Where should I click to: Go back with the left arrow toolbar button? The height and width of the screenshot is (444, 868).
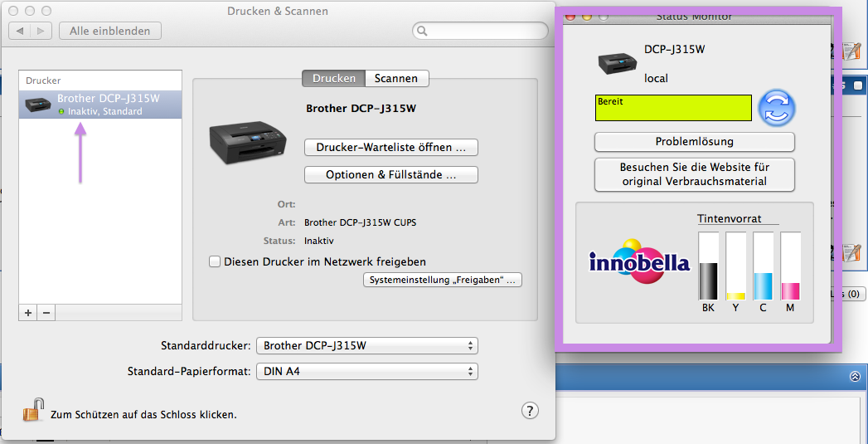coord(20,31)
